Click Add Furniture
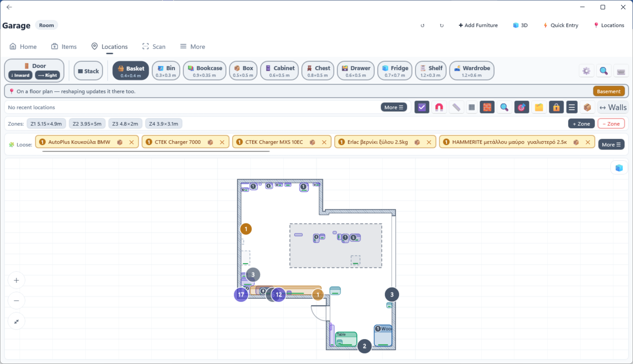Image resolution: width=633 pixels, height=364 pixels. [478, 25]
